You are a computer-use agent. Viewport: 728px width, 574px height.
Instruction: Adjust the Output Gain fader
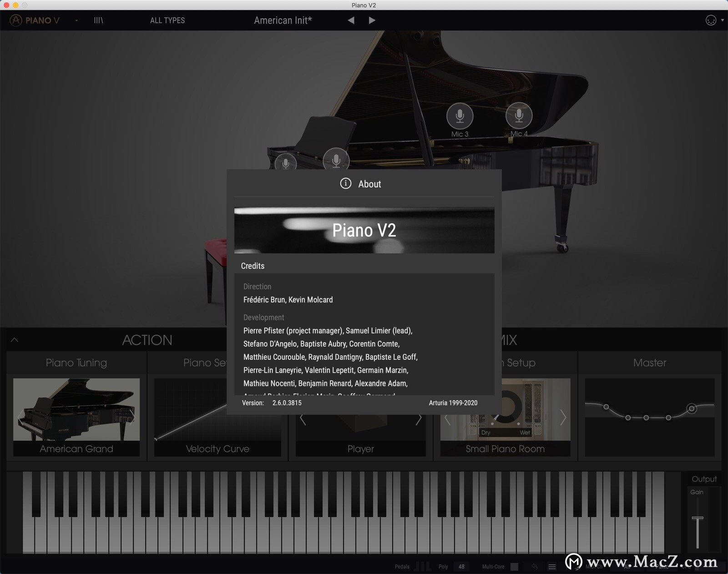(x=698, y=519)
